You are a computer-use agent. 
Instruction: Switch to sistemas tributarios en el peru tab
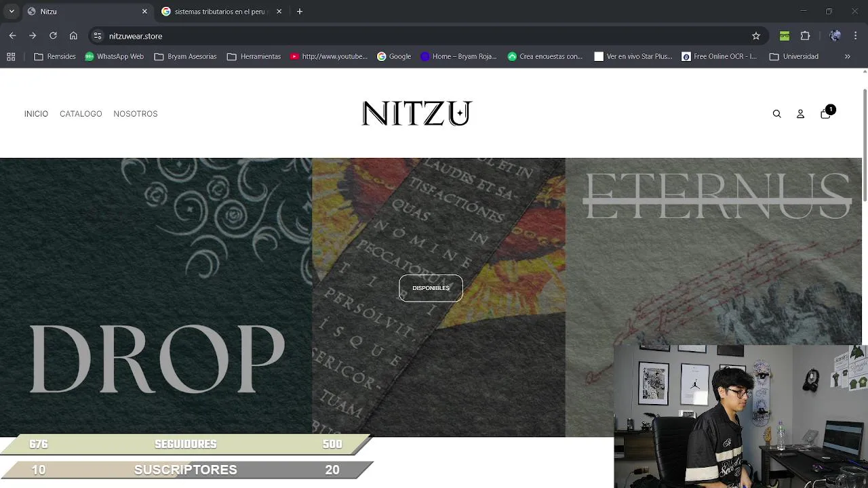(222, 12)
